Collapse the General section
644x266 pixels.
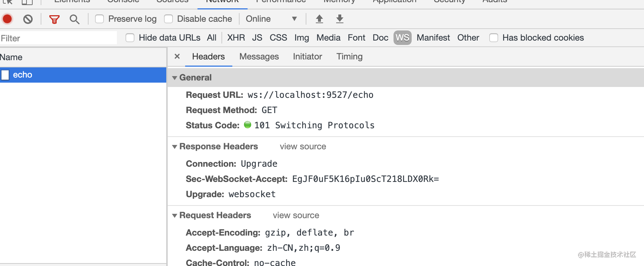click(x=175, y=78)
